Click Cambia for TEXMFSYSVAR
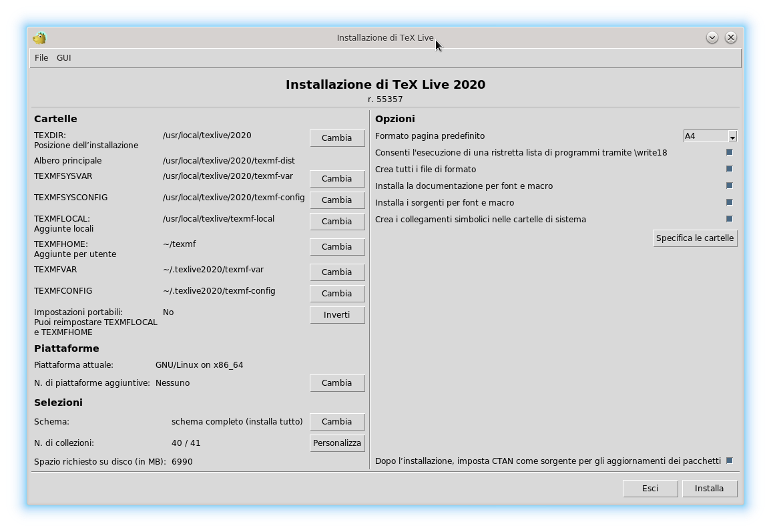 [x=337, y=179]
